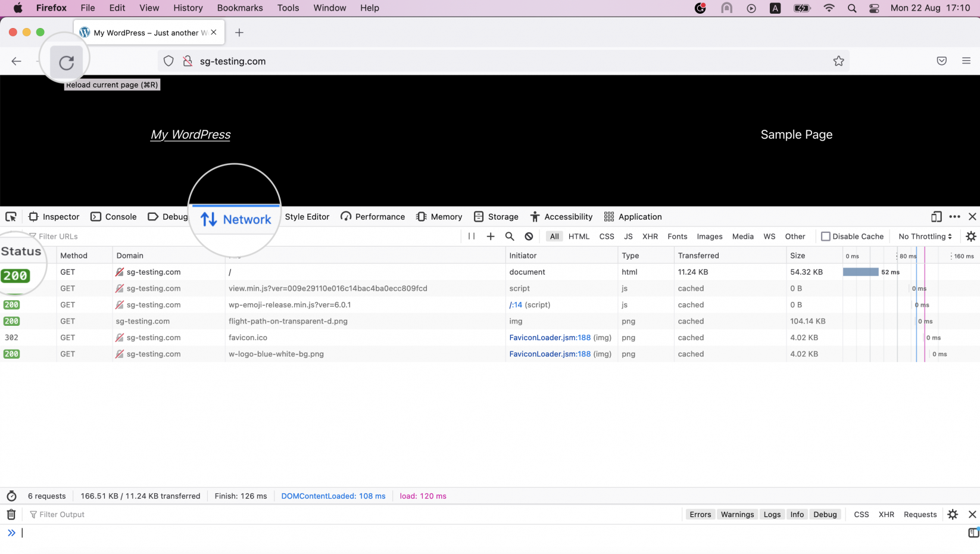This screenshot has height=554, width=980.
Task: Select the wp-emoji-release.min.js request
Action: pyautogui.click(x=490, y=304)
